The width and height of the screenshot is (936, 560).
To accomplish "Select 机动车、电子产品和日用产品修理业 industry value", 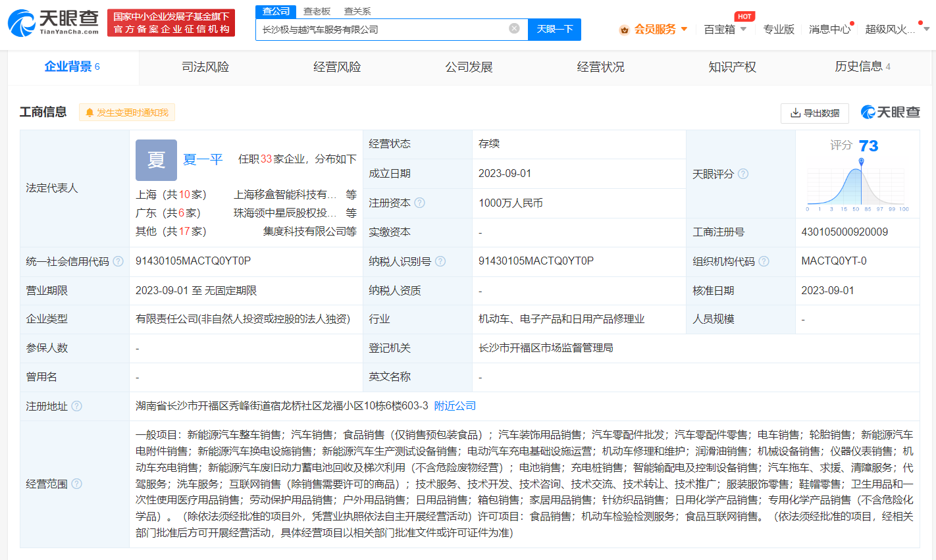I will [561, 319].
